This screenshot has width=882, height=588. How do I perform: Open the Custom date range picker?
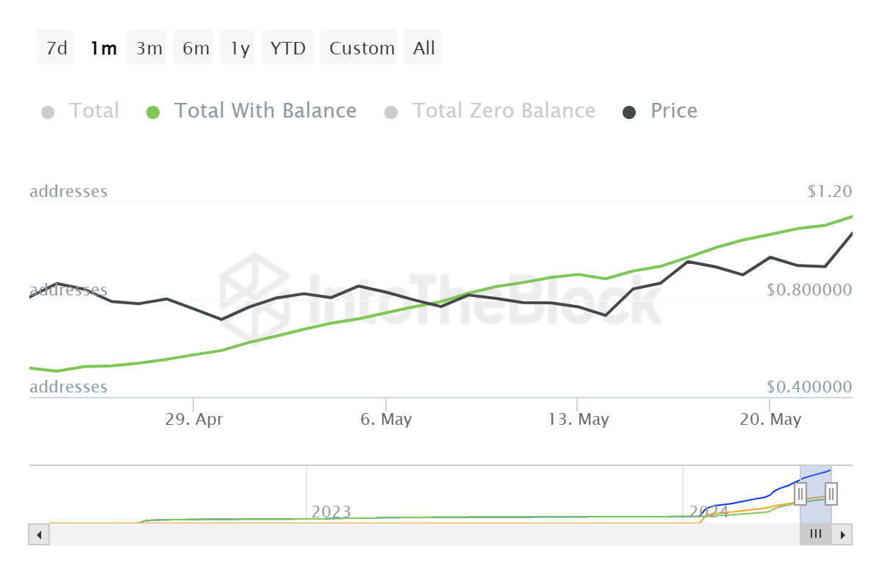(x=362, y=49)
